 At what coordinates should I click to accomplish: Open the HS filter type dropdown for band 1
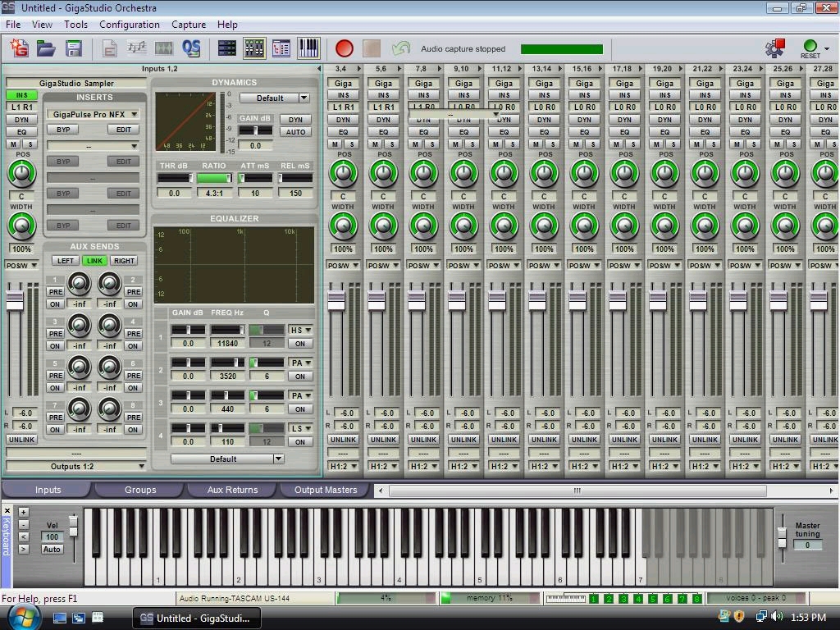pyautogui.click(x=300, y=330)
